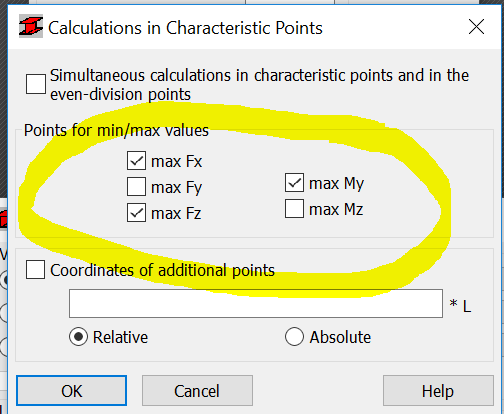Screen dimensions: 504x414
Task: Click the partially visible red icon behind the dialog
Action: click(x=3, y=219)
